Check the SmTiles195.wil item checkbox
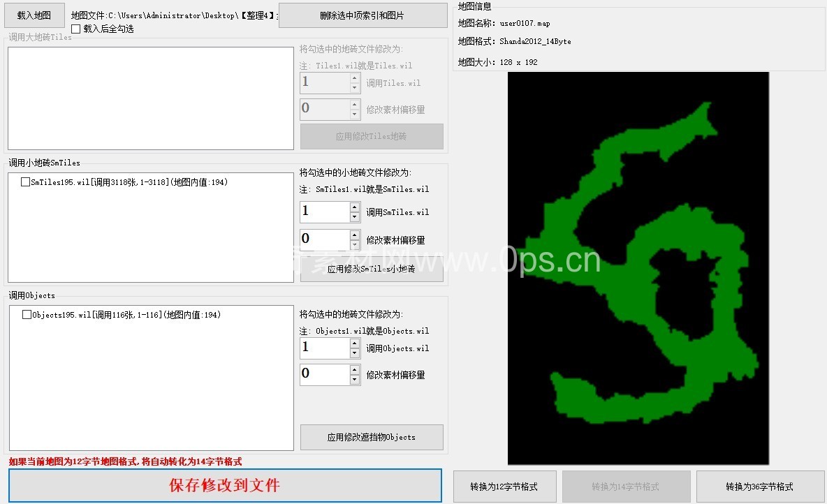The width and height of the screenshot is (827, 504). (26, 182)
